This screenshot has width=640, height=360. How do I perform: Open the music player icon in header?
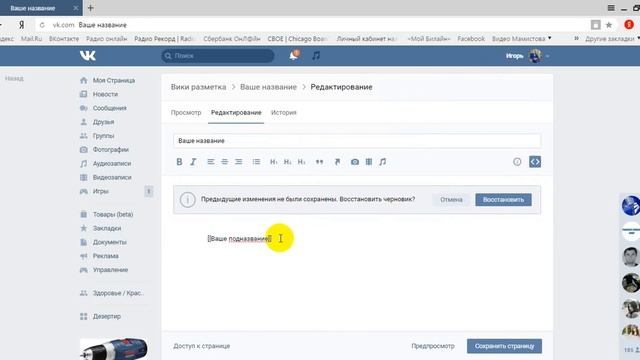(316, 55)
